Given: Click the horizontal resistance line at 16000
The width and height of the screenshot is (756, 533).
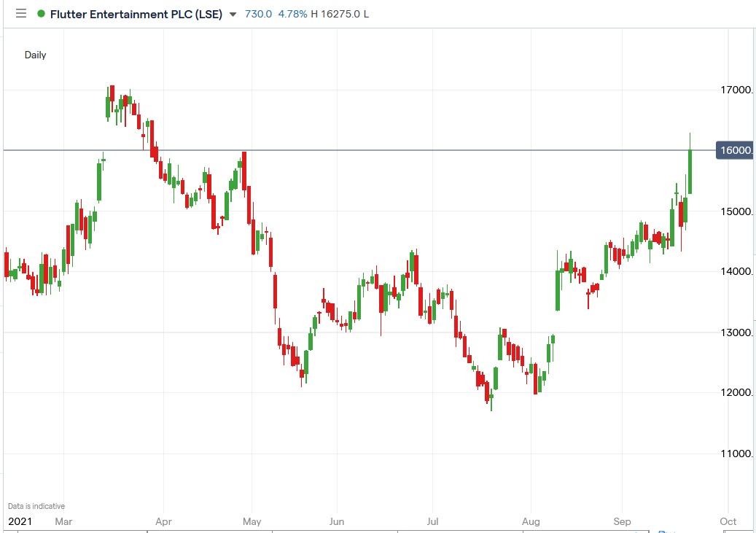Looking at the screenshot, I should tap(437, 151).
